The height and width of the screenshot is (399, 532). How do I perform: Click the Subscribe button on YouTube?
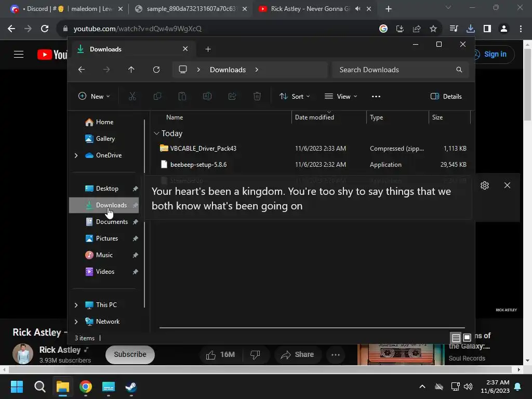click(130, 354)
